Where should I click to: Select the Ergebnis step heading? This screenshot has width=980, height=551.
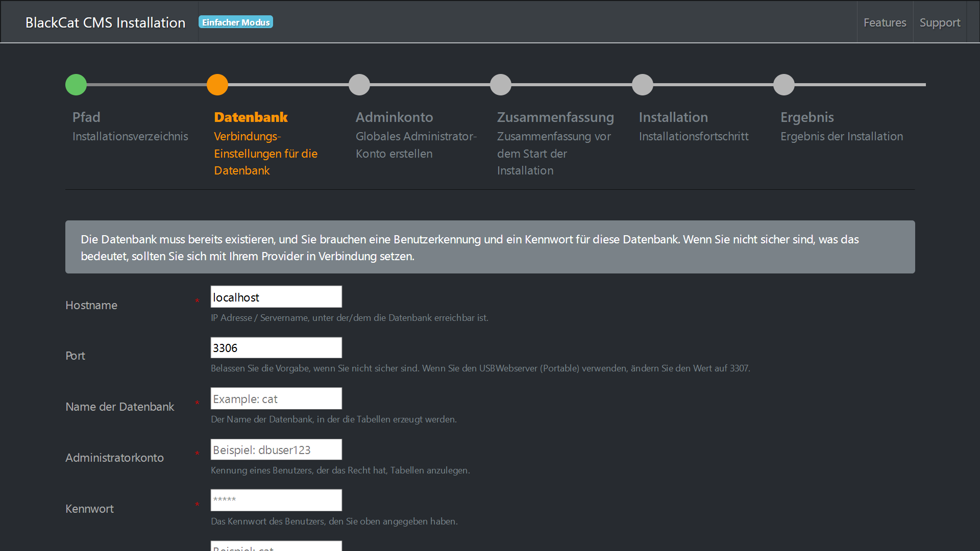pyautogui.click(x=807, y=117)
